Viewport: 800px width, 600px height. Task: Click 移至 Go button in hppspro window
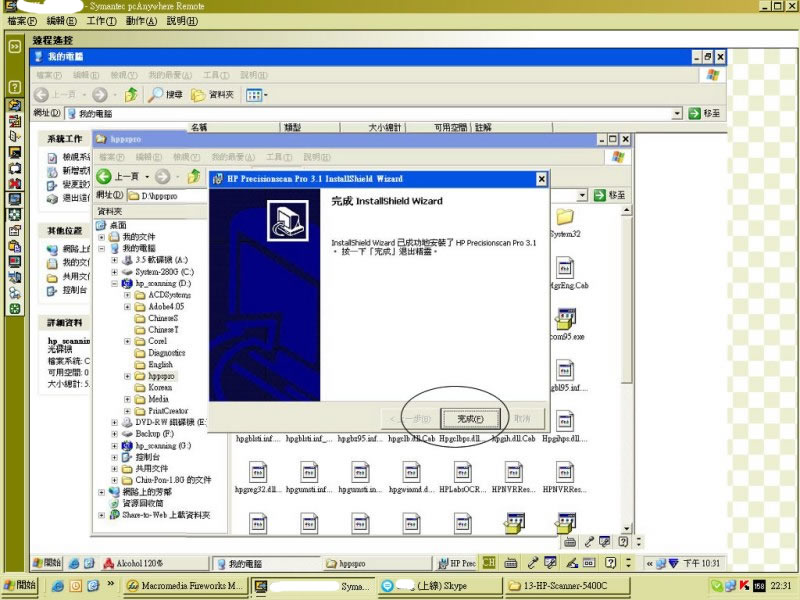[610, 195]
